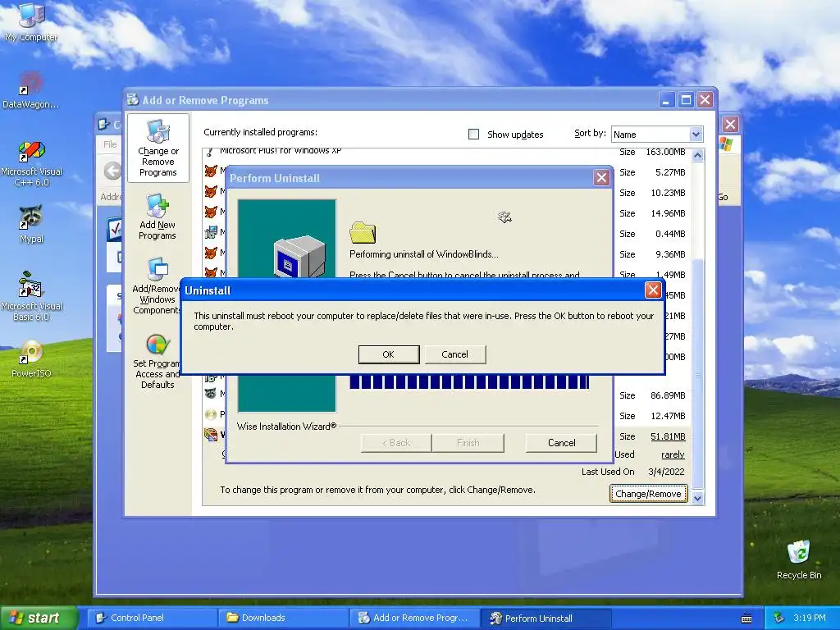Image resolution: width=840 pixels, height=630 pixels.
Task: Switch to Control Panel taskbar item
Action: [x=153, y=618]
